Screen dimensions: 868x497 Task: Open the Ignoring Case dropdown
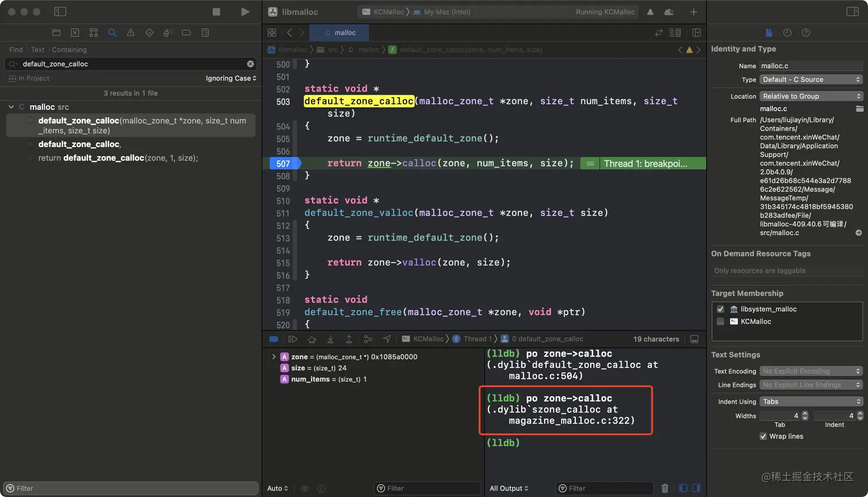[231, 78]
